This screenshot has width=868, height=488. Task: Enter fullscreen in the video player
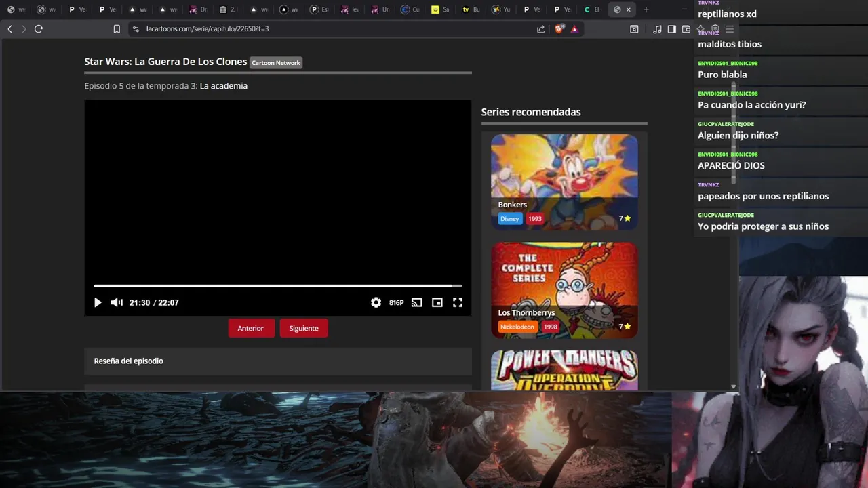click(x=458, y=303)
